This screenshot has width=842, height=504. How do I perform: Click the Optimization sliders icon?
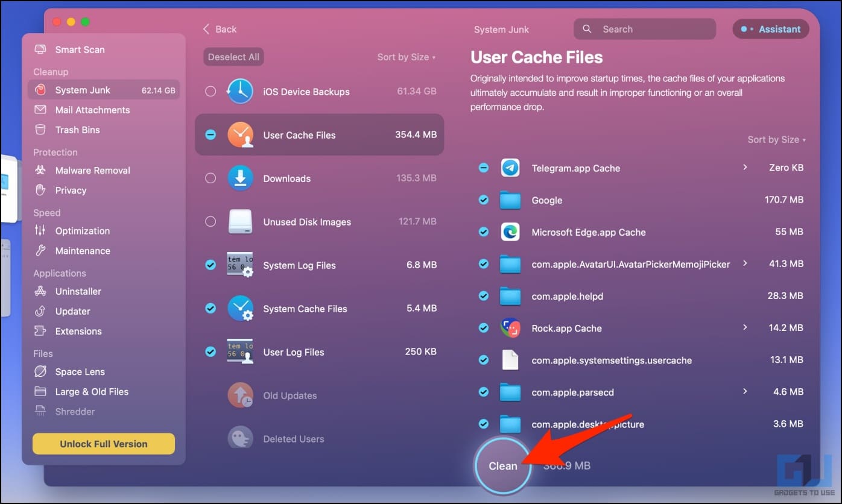[x=40, y=230]
